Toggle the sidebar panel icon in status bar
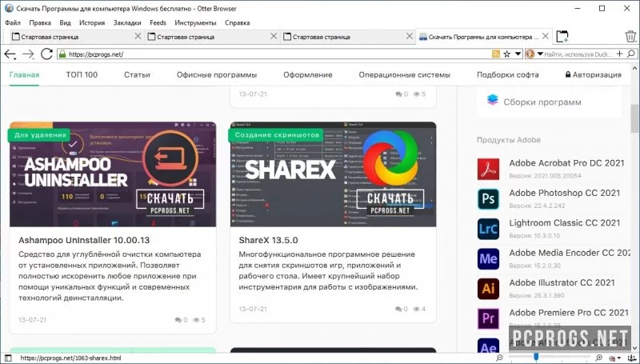The image size is (640, 364). point(8,358)
